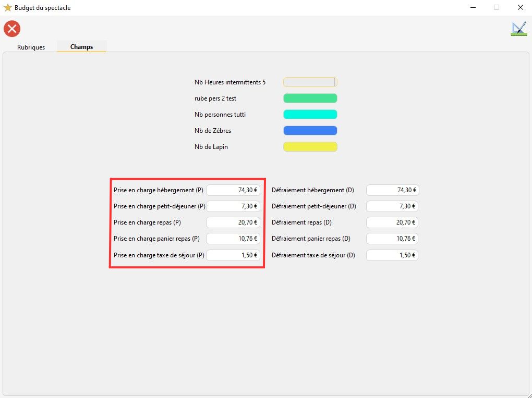Viewport: 532px width, 398px height.
Task: Select the Champs tab
Action: click(81, 47)
